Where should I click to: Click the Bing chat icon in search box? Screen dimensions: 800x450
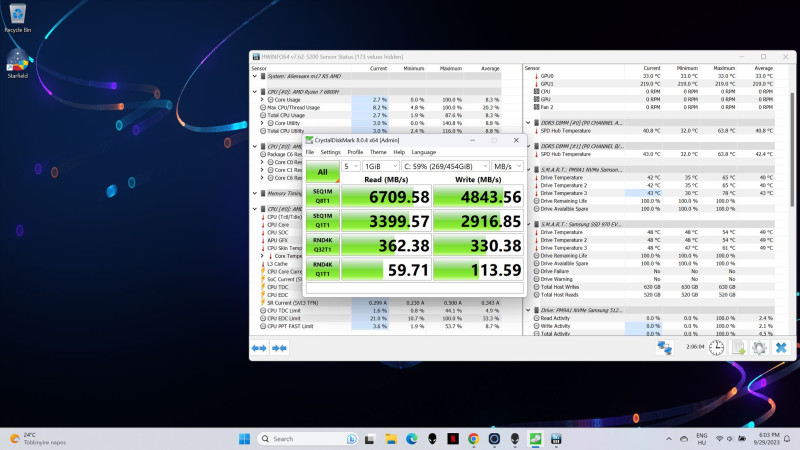(x=352, y=439)
